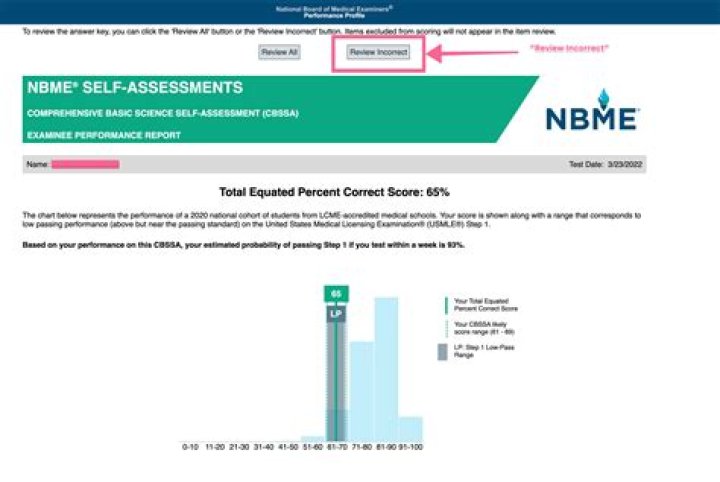This screenshot has width=720, height=482.
Task: Click the NBME logo
Action: 591,113
